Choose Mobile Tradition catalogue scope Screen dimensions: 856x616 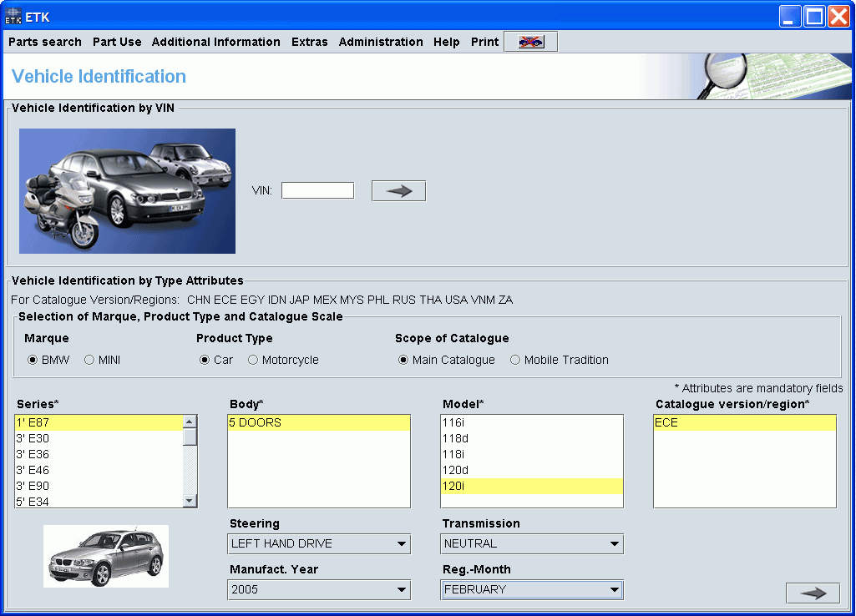(515, 360)
